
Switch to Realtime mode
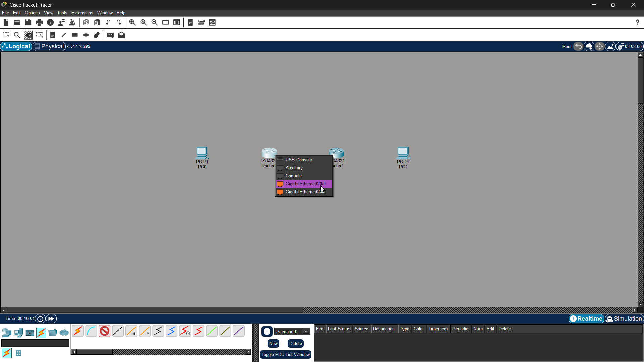coord(586,319)
